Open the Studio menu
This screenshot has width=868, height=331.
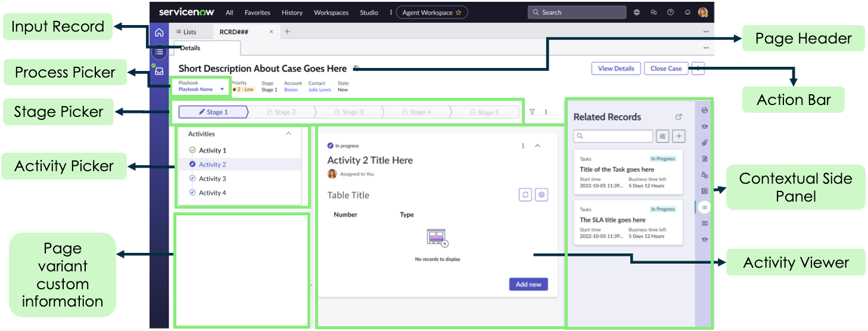pos(369,13)
